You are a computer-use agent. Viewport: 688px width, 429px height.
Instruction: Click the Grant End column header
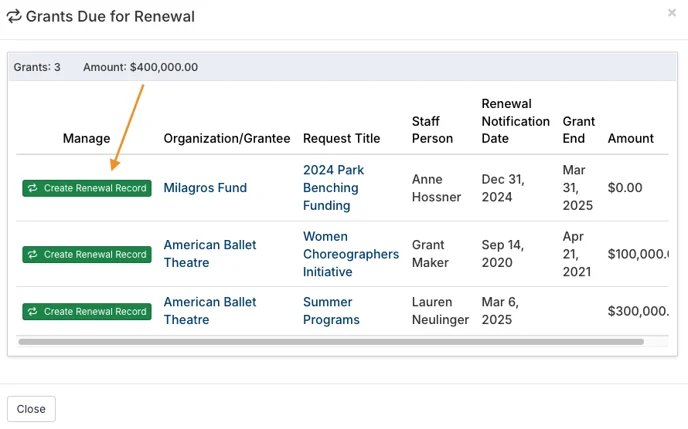click(x=579, y=130)
